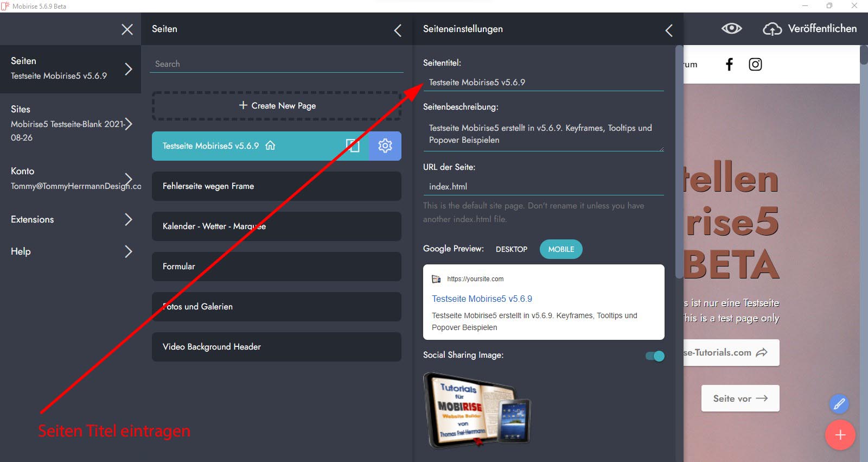The image size is (868, 462).
Task: Open the Instagram icon in header
Action: point(755,65)
